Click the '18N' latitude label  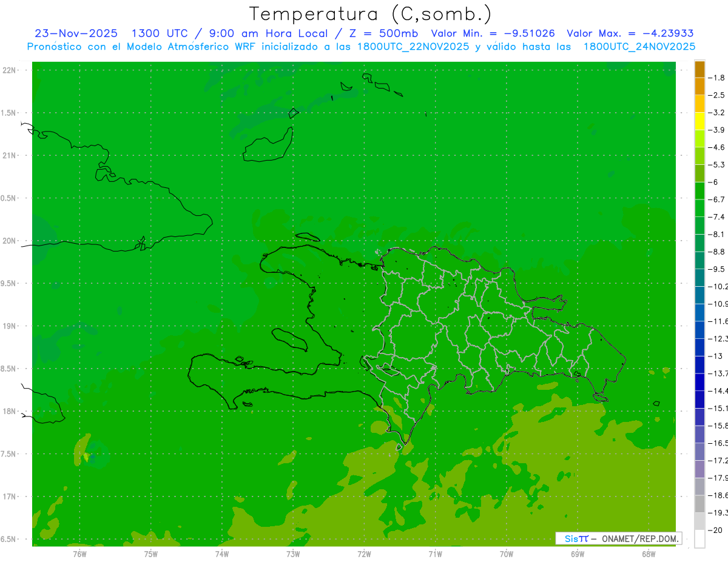[x=9, y=411]
